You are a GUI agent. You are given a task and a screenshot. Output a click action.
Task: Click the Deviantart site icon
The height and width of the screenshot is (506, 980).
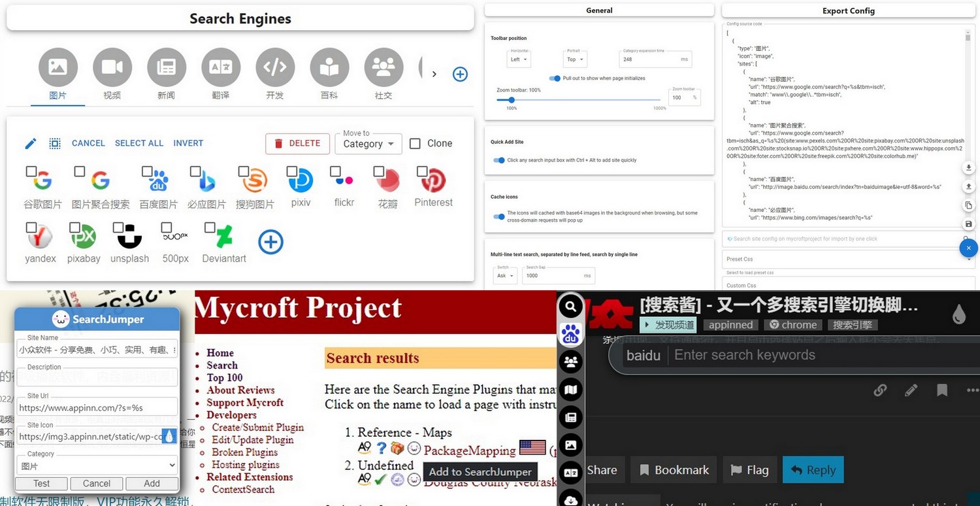click(224, 236)
